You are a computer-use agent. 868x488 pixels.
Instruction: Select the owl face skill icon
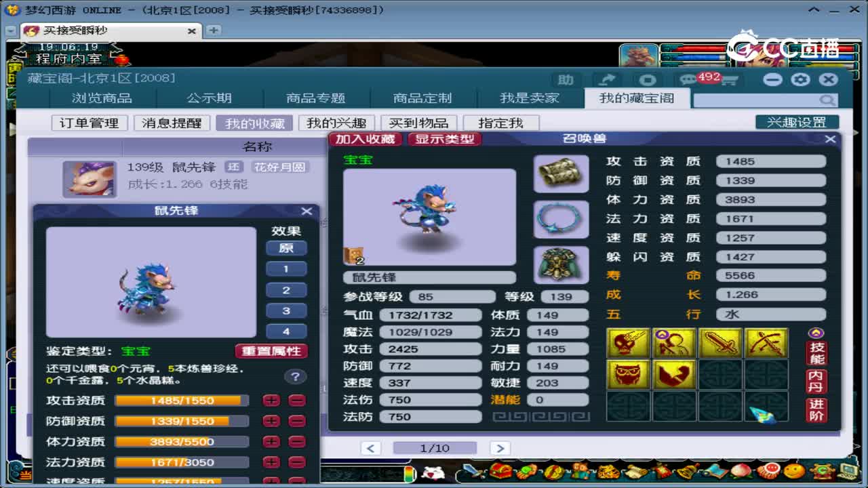pyautogui.click(x=628, y=374)
